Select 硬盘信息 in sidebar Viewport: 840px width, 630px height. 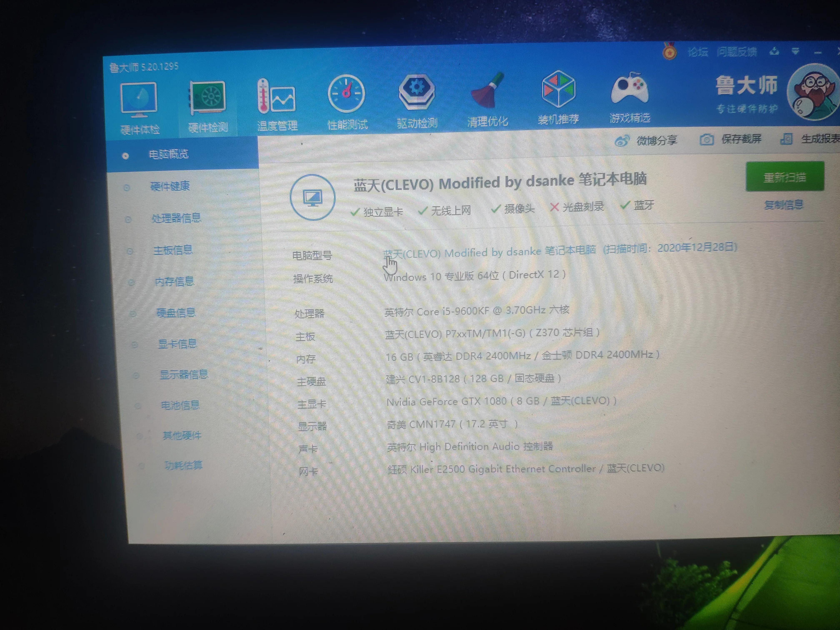click(176, 313)
